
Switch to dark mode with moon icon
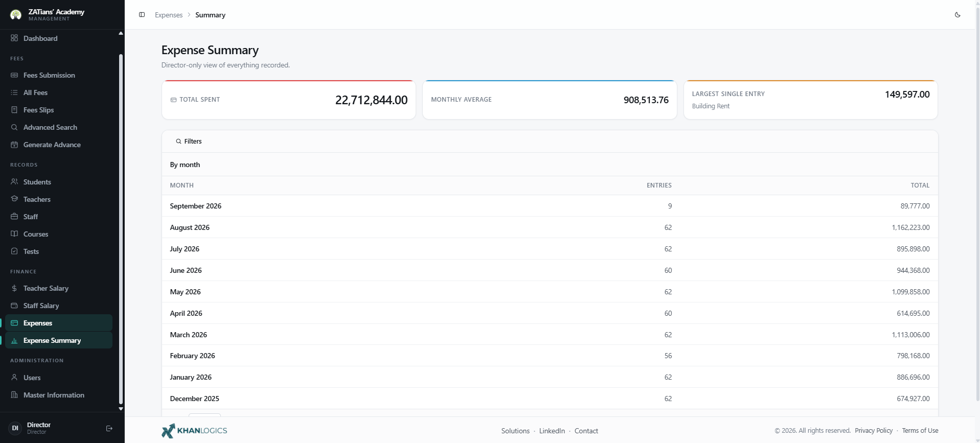pos(958,15)
